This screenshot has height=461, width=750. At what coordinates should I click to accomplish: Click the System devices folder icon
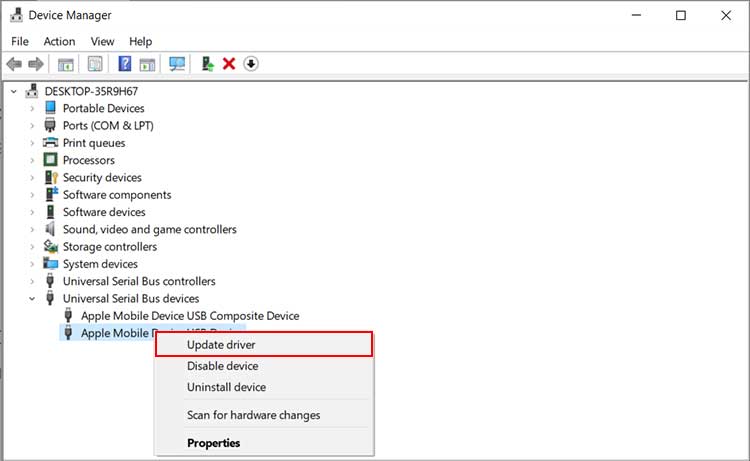(50, 263)
